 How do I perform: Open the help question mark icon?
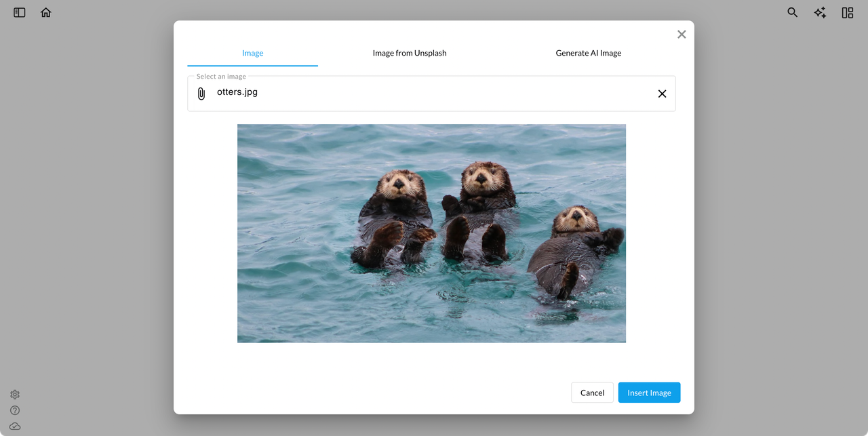pos(15,410)
